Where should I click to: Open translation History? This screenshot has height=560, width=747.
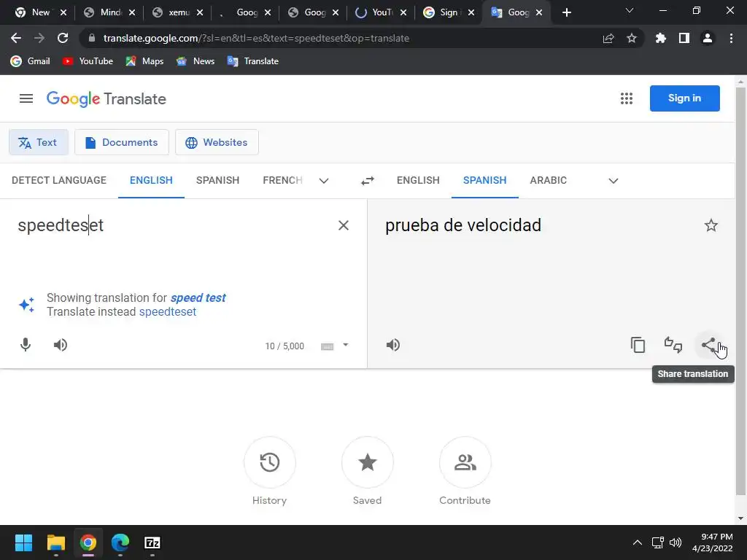point(270,462)
